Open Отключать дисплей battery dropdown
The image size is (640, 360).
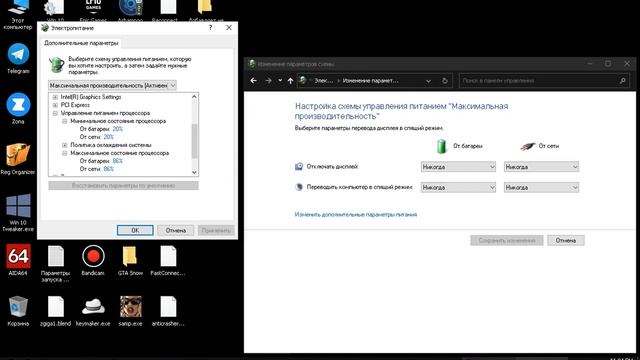[458, 167]
